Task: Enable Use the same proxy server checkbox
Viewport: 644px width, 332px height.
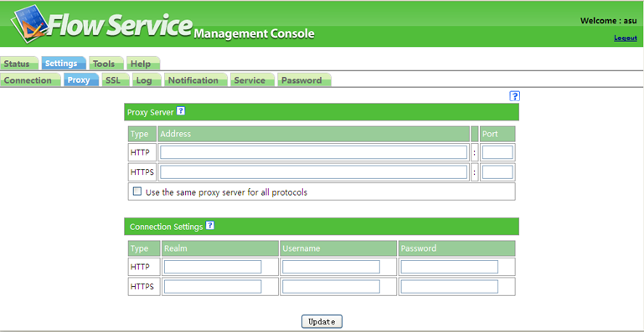Action: coord(137,192)
